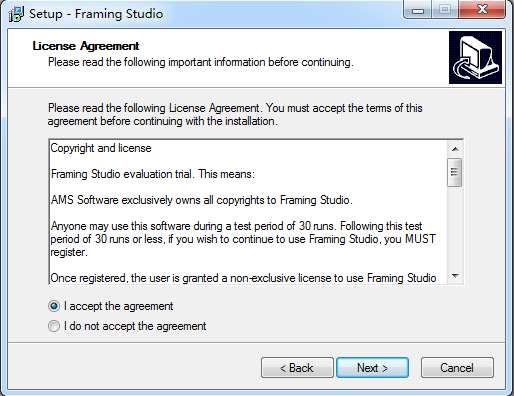Go back with the Back button
514x396 pixels.
point(297,368)
